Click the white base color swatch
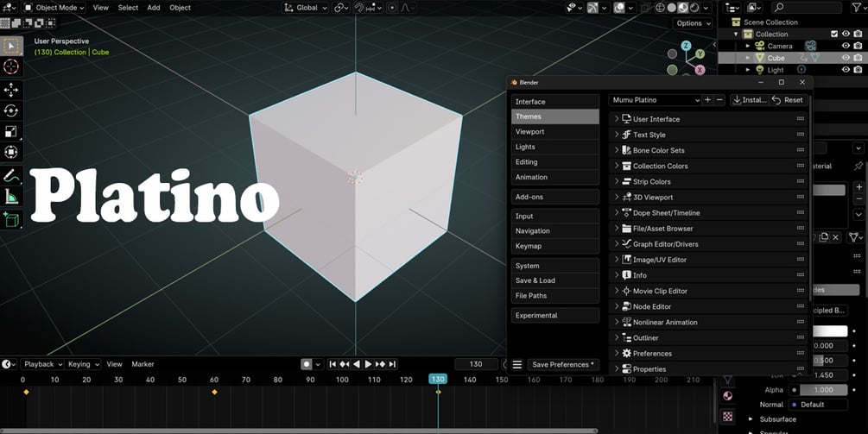This screenshot has width=868, height=434. pos(829,331)
